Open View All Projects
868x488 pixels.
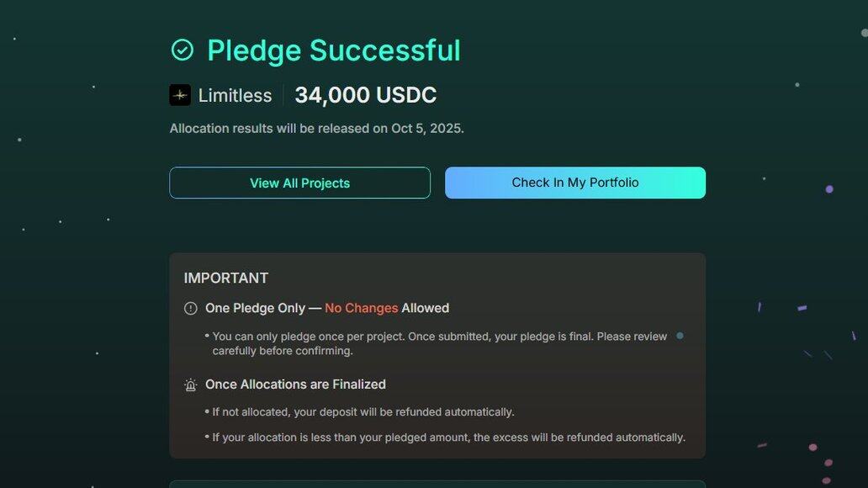[299, 183]
